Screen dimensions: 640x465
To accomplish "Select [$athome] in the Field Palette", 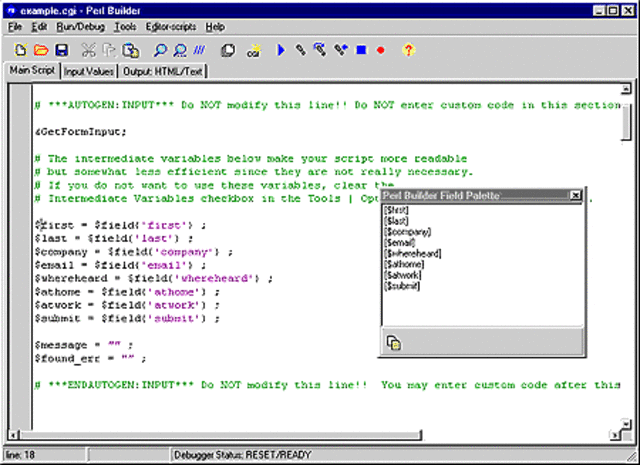I will click(x=404, y=264).
